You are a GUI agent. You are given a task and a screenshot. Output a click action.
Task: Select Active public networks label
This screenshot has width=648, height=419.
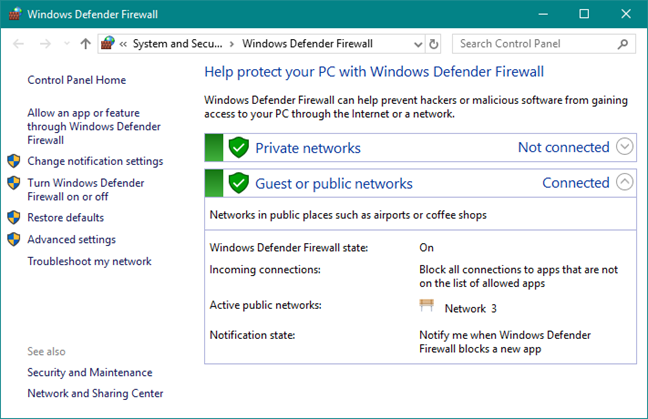[x=265, y=305]
